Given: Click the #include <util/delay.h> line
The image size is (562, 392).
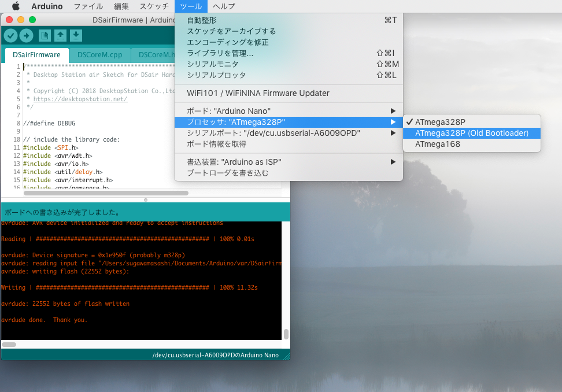Looking at the screenshot, I should [62, 172].
